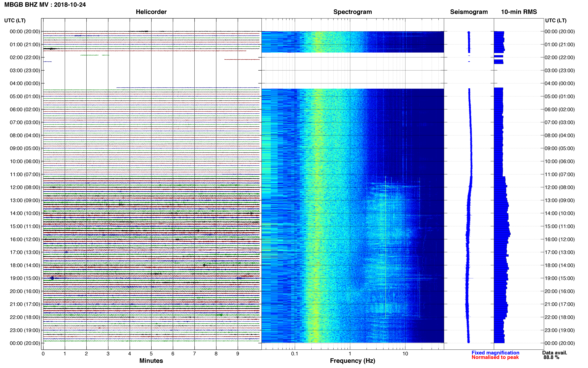588x368 pixels.
Task: Click the plot title MBGB BHZ MV : 2018-10-24
Action: tap(45, 5)
